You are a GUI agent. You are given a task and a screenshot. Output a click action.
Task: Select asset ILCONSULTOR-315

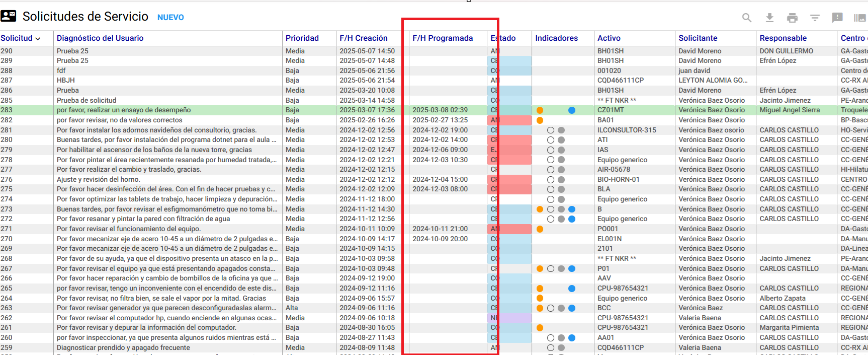tap(627, 130)
